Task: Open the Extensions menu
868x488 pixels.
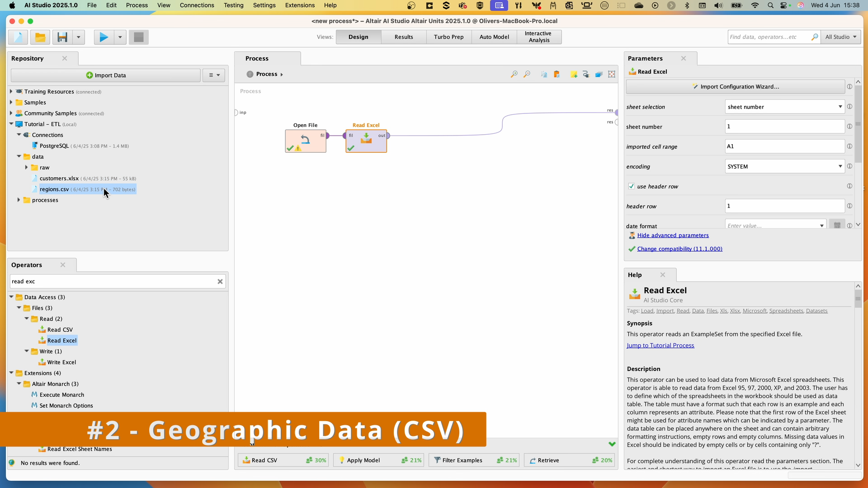Action: pos(299,5)
